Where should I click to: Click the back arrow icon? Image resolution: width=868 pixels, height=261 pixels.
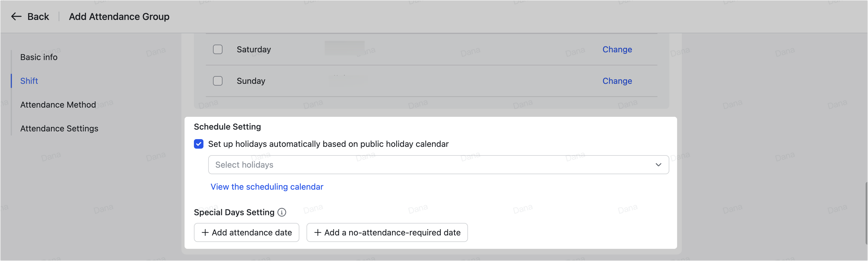coord(16,16)
